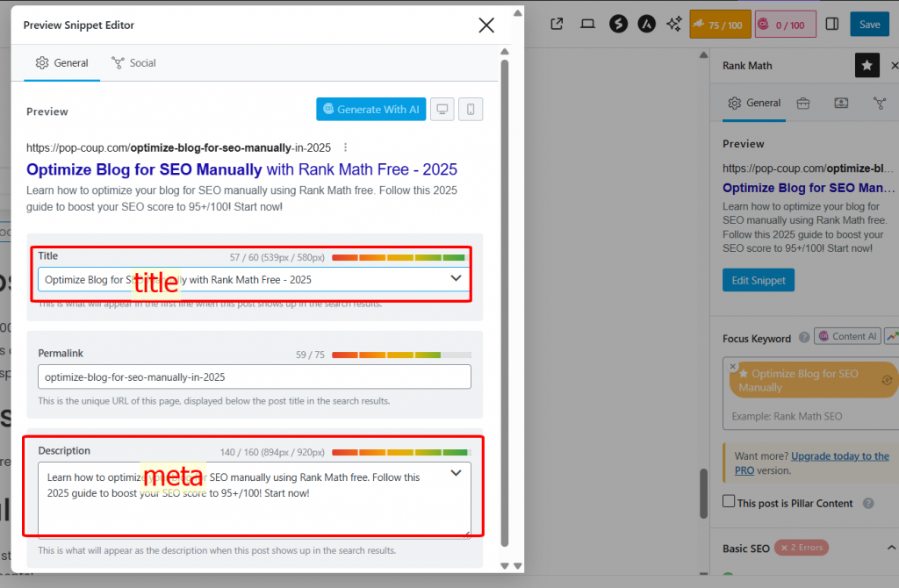This screenshot has height=588, width=899.
Task: Select the General tab in the snippet editor
Action: [62, 63]
